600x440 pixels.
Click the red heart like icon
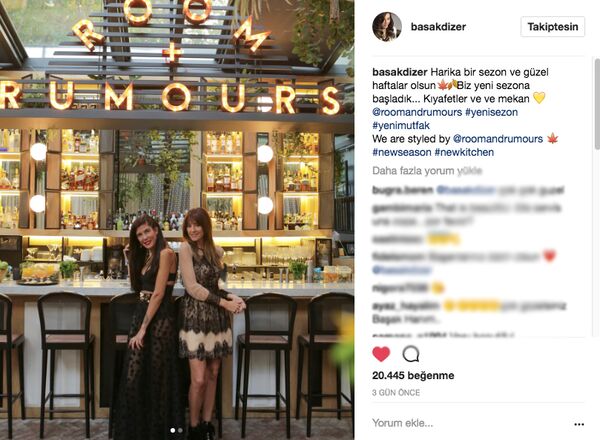pyautogui.click(x=381, y=354)
